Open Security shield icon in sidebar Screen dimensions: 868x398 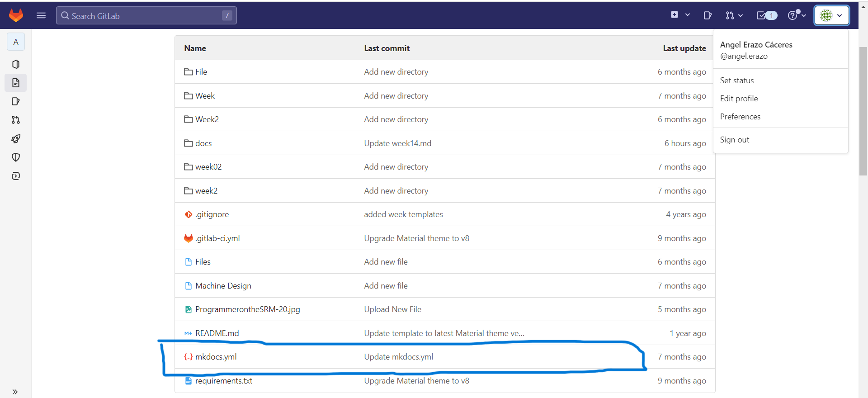[x=16, y=157]
